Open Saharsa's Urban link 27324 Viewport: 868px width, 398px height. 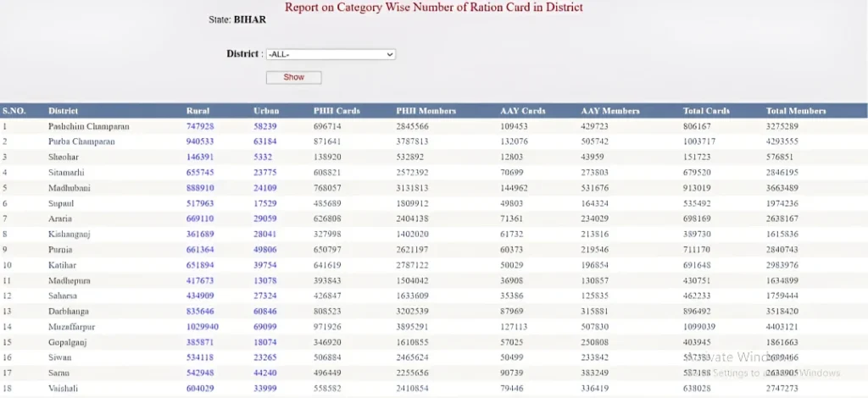click(x=265, y=296)
